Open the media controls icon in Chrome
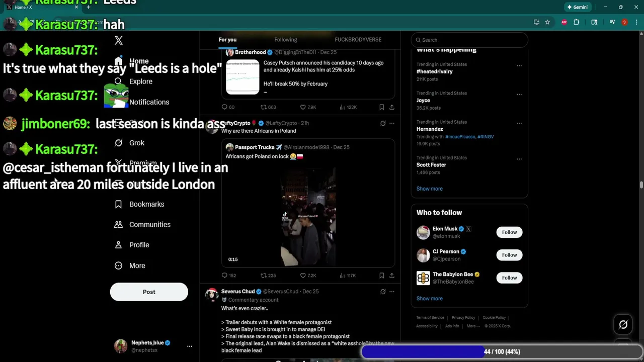Image resolution: width=644 pixels, height=362 pixels. pyautogui.click(x=612, y=22)
